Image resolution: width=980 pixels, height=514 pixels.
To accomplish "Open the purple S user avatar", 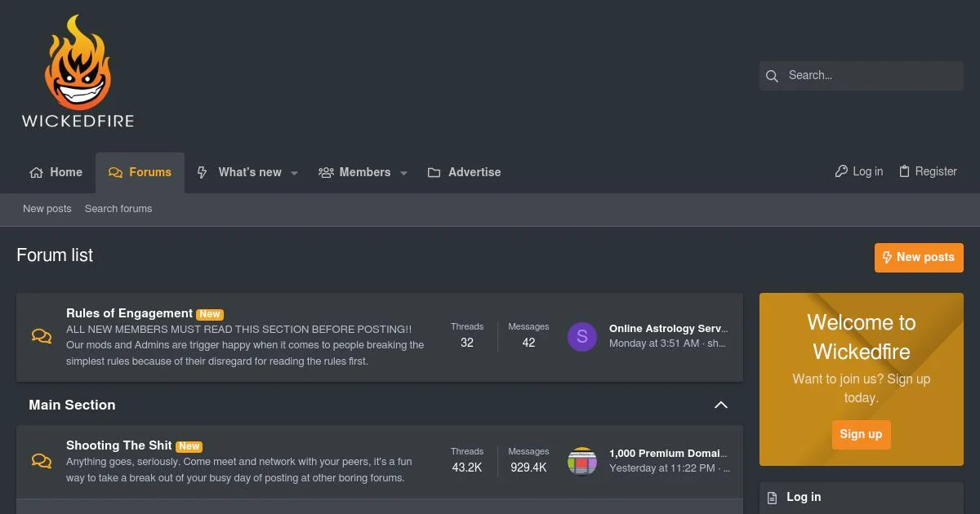I will (582, 336).
